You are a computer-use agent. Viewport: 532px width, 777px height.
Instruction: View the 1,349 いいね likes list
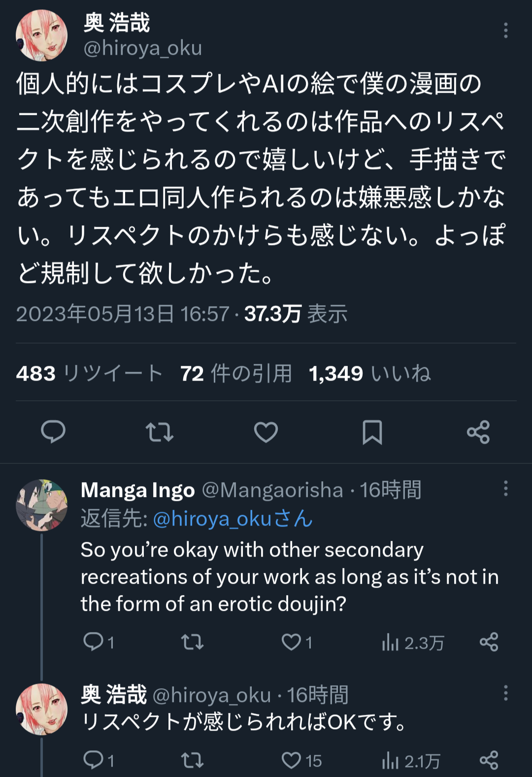[369, 373]
